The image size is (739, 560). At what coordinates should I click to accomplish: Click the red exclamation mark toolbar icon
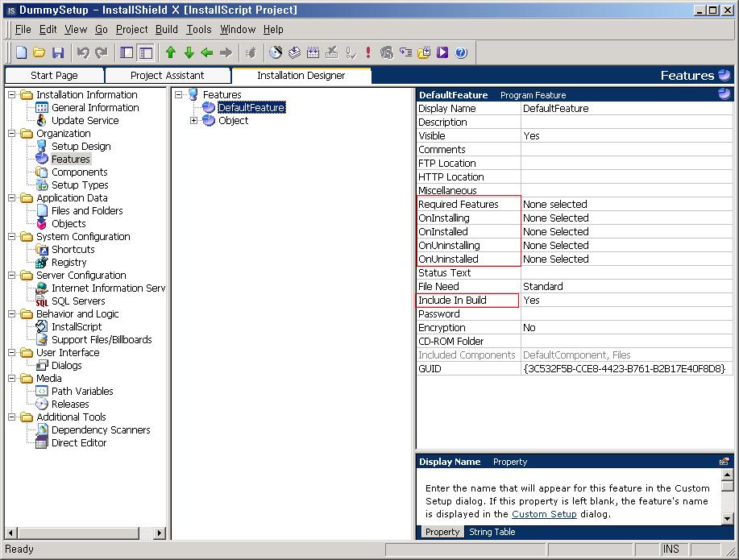click(368, 52)
